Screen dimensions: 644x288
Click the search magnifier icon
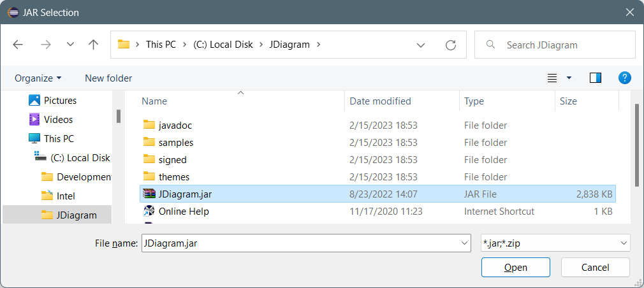click(x=490, y=45)
